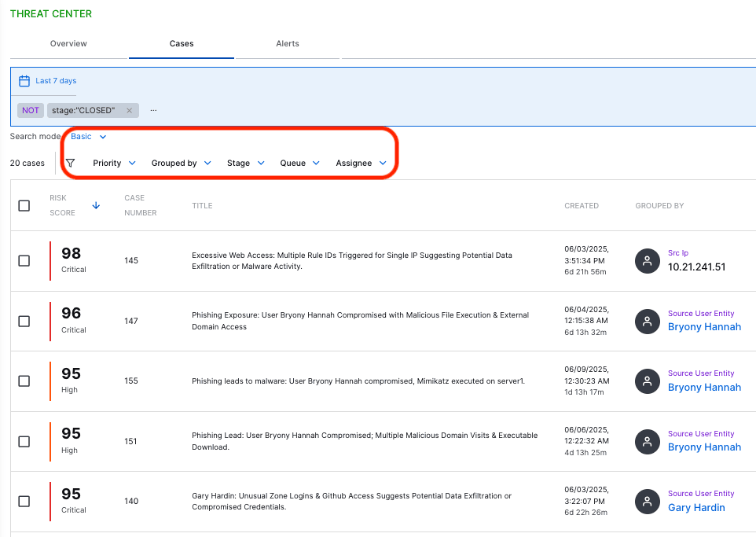The image size is (756, 537).
Task: Check the box for case 155
Action: 24,381
